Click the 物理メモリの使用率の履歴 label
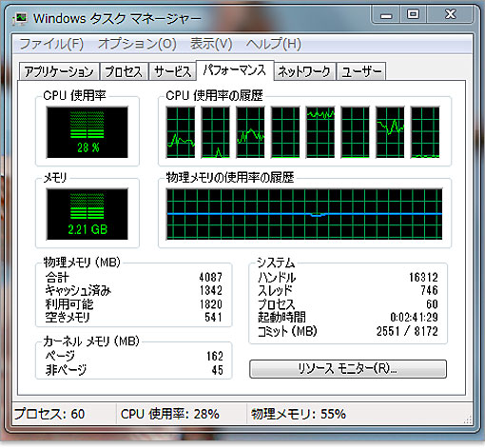This screenshot has height=448, width=485. click(x=230, y=177)
